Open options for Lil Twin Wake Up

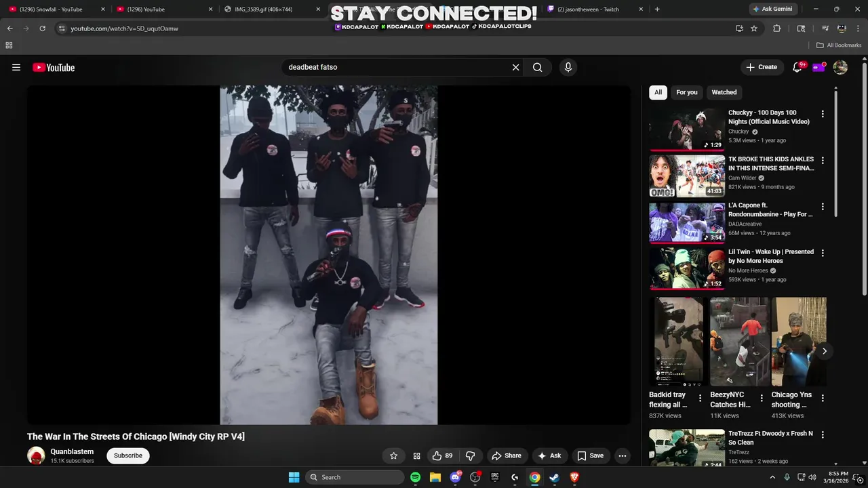[823, 253]
